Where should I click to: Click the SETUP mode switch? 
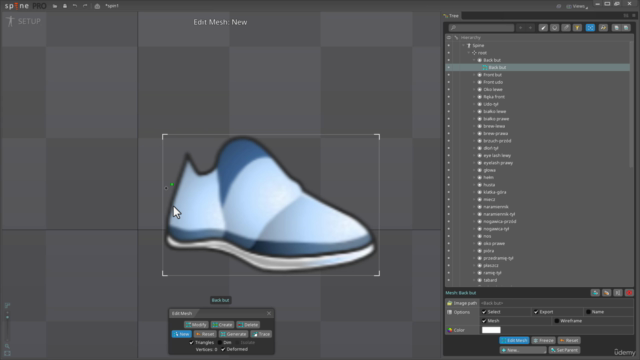[24, 21]
